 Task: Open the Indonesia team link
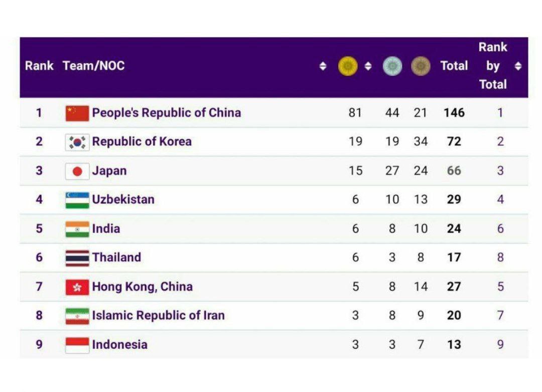119,344
